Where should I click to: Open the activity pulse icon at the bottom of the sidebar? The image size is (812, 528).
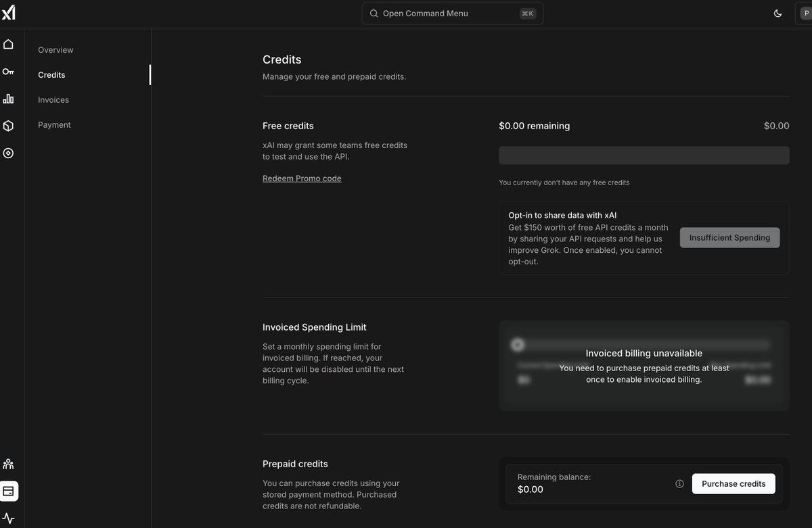(x=8, y=519)
